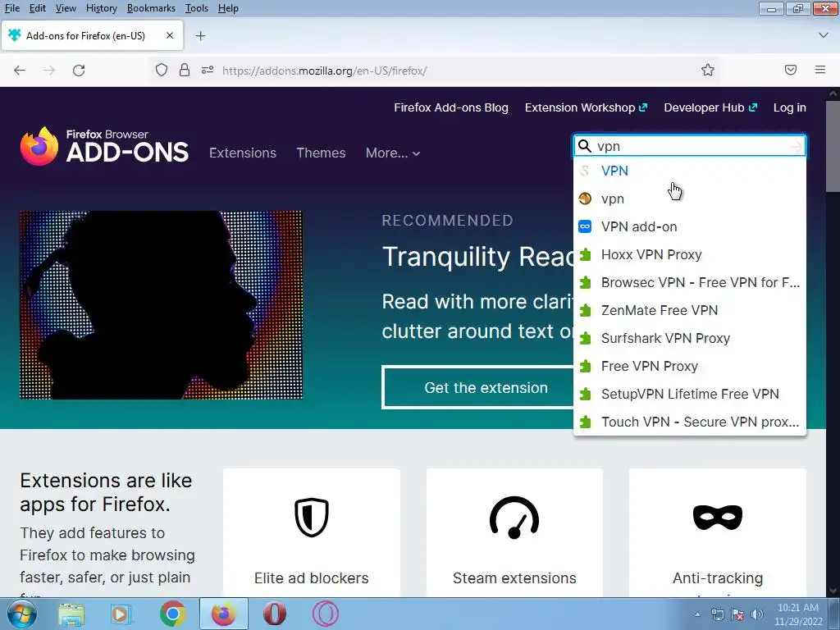Launch Opera from the taskbar

click(x=274, y=614)
